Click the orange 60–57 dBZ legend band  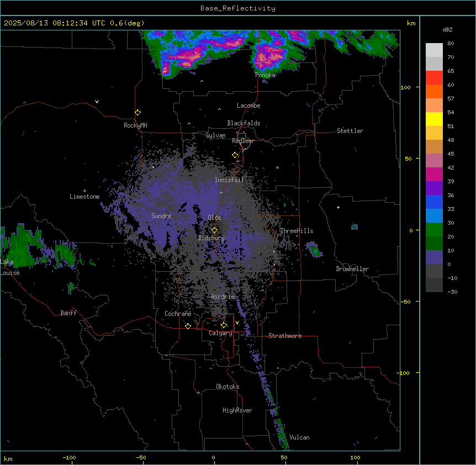(434, 91)
